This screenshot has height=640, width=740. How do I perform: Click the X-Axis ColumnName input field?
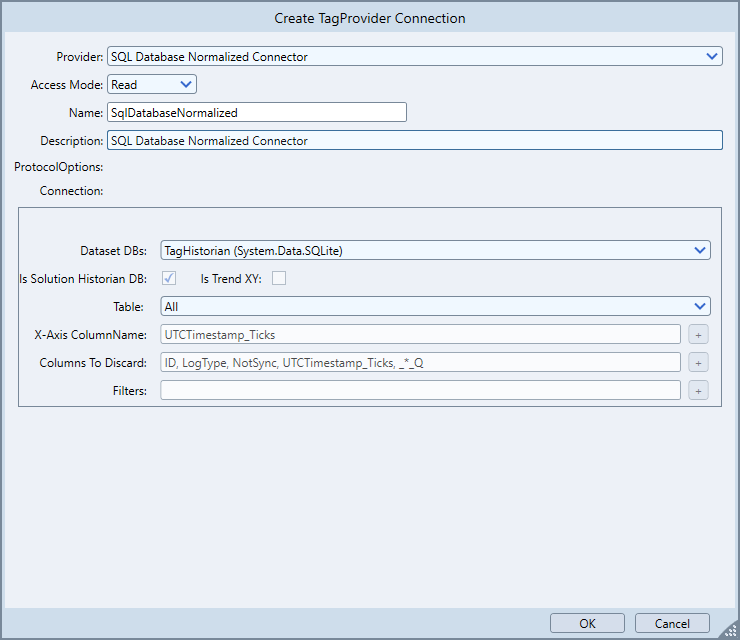[x=420, y=334]
